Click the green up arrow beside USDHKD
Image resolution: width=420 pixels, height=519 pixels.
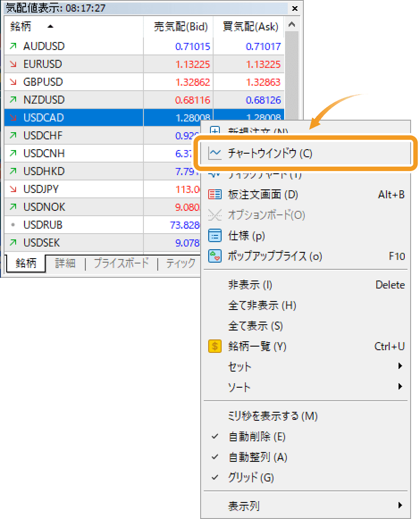pos(13,171)
